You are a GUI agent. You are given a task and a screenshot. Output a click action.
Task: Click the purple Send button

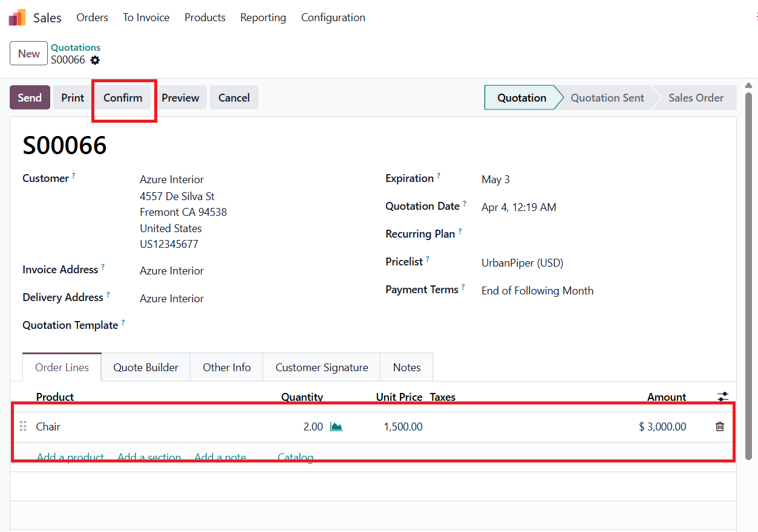(30, 98)
